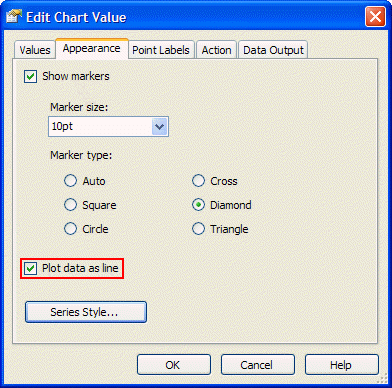Switch to the Values tab

35,50
